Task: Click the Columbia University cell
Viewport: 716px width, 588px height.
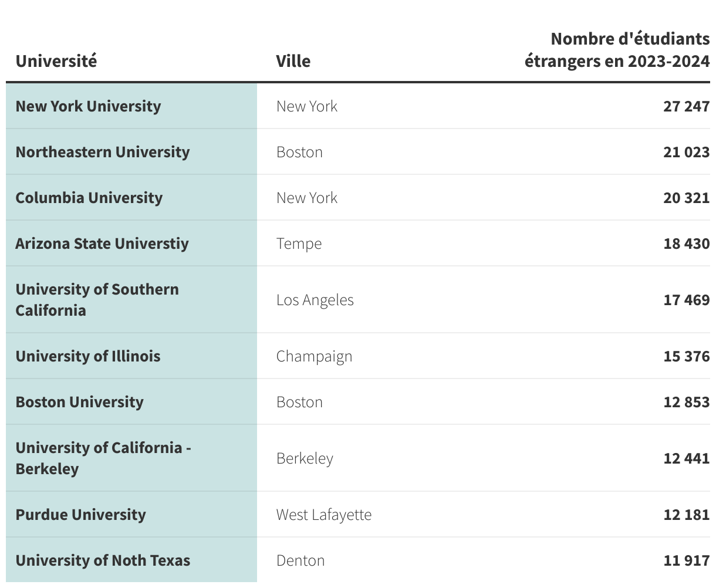Action: pos(89,198)
